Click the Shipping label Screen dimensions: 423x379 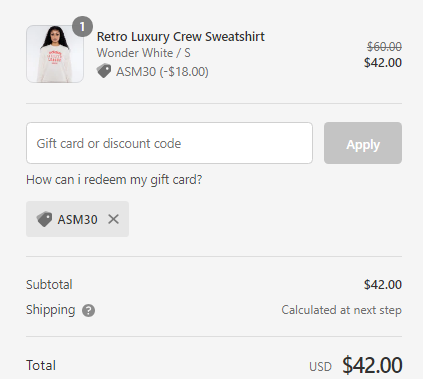(51, 310)
